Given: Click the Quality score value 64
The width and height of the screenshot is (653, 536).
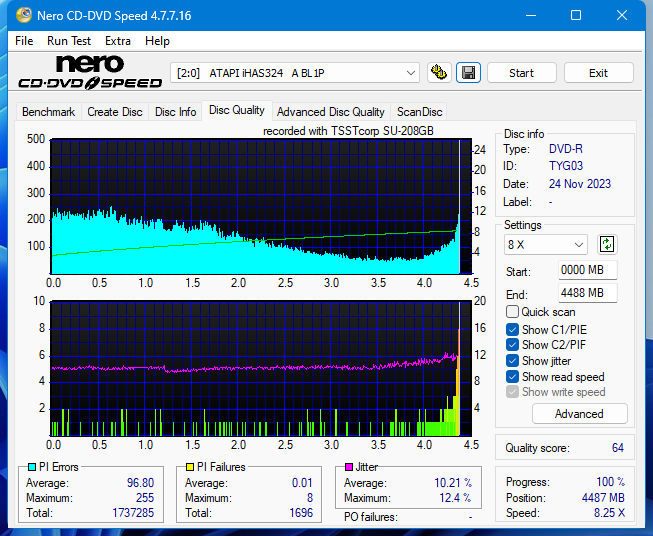Looking at the screenshot, I should [618, 448].
